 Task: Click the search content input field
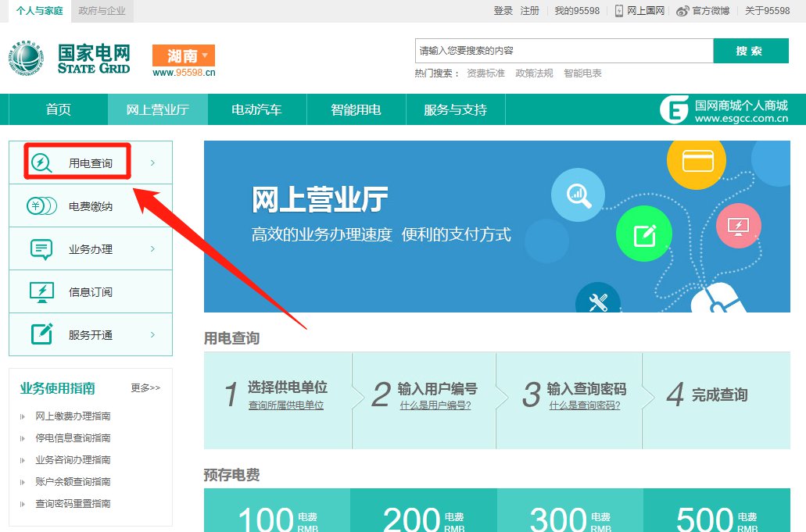[563, 51]
